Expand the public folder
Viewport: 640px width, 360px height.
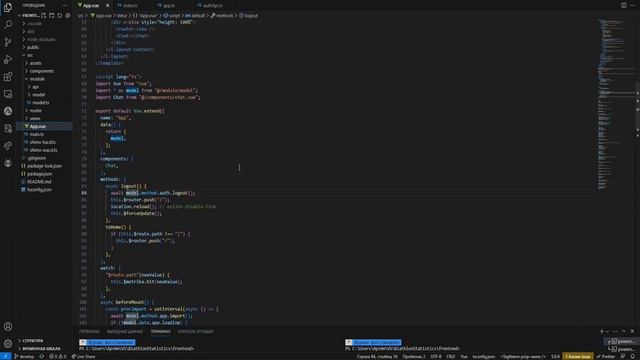pyautogui.click(x=45, y=47)
